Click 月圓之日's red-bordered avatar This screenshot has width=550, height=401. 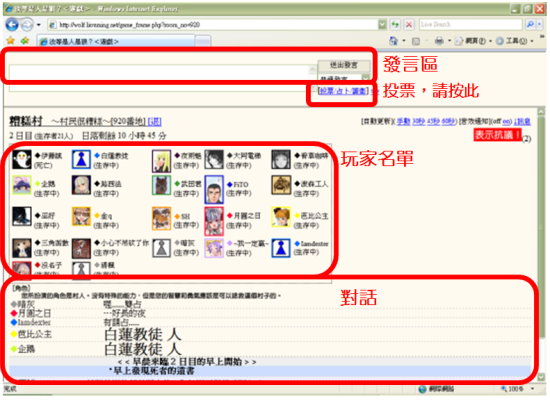coord(214,221)
